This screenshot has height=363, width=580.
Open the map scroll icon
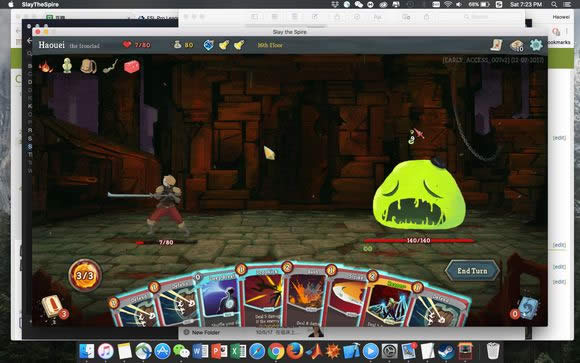(496, 45)
